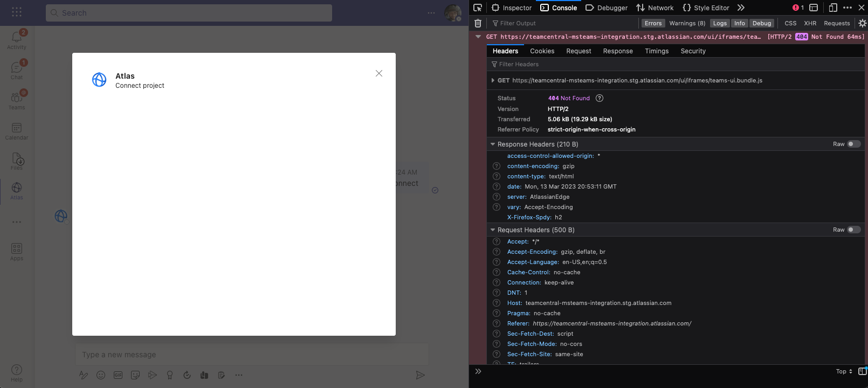Toggle the Debug console filter
Screen dimensions: 868x388
[x=762, y=23]
